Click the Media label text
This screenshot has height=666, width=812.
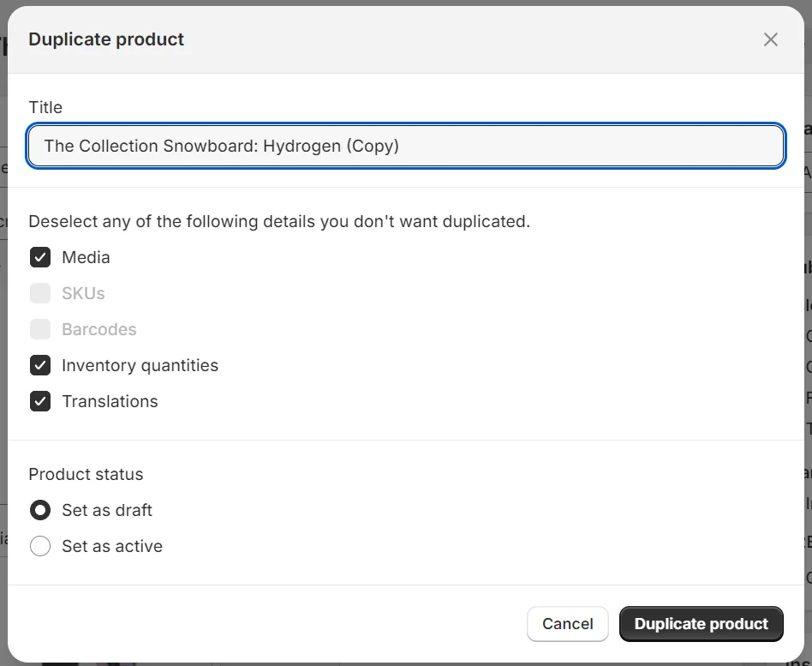pos(86,257)
